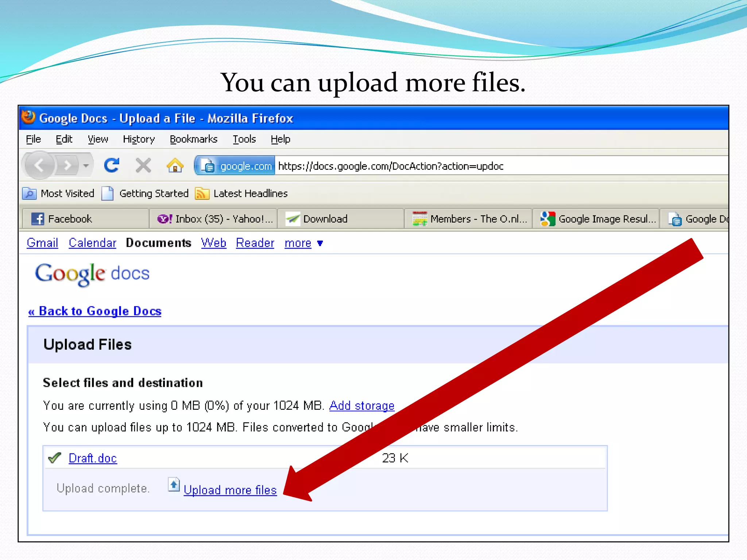Open the Draft.doc file link

(93, 458)
